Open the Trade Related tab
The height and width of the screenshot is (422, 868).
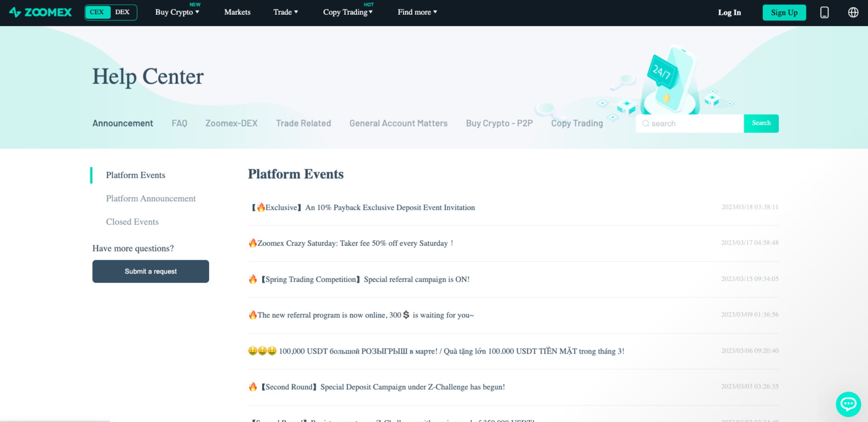303,123
